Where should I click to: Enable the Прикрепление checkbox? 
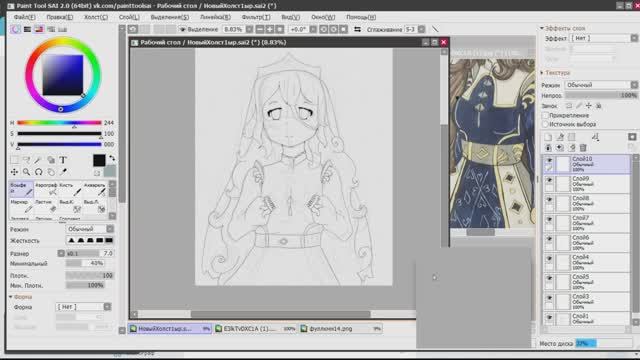(x=545, y=116)
